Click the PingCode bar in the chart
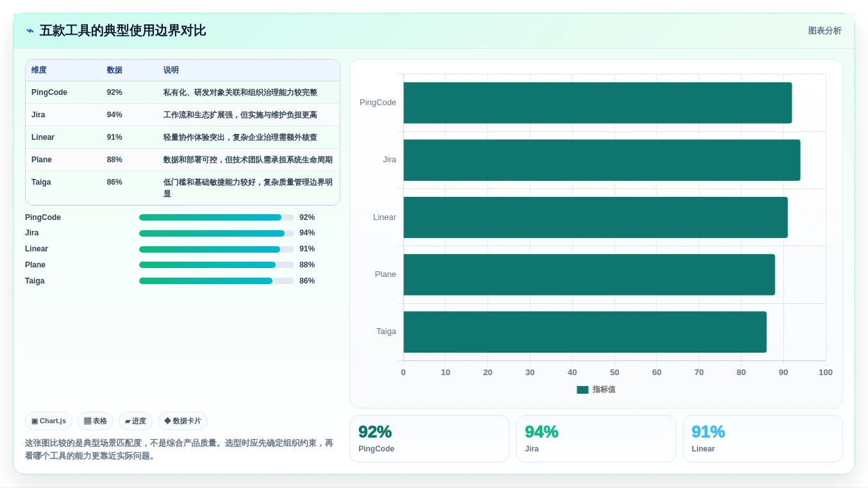The image size is (868, 488). 597,103
